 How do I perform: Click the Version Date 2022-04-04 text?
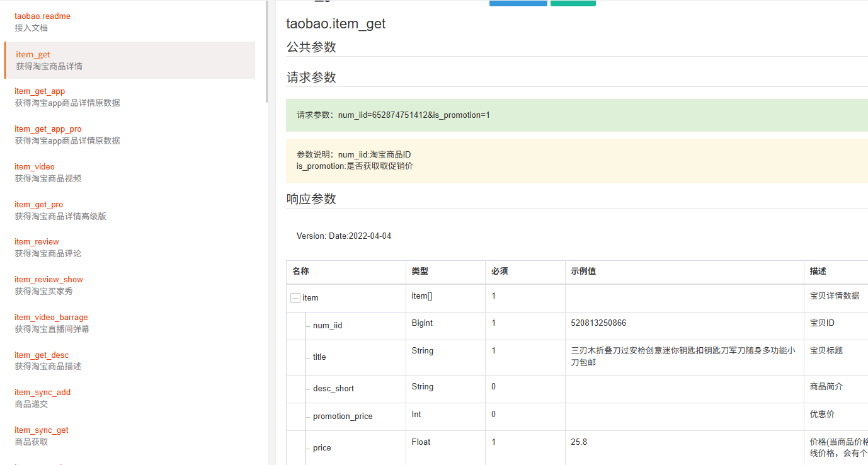pos(344,236)
